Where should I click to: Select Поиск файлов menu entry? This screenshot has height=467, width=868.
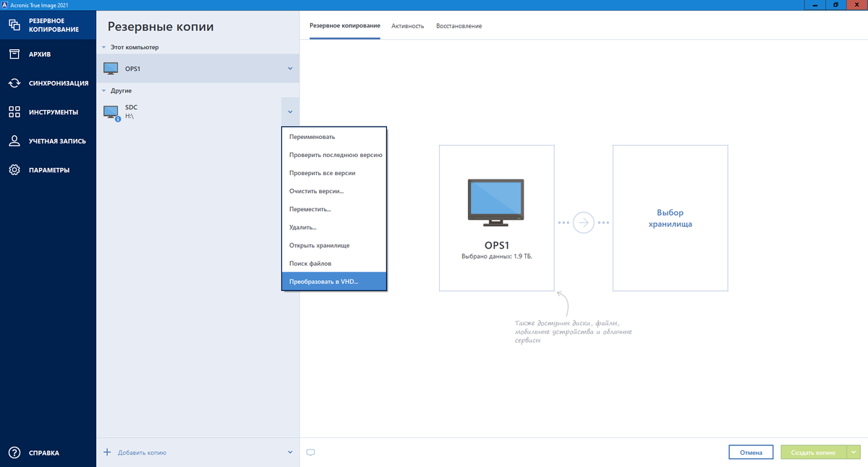(334, 264)
